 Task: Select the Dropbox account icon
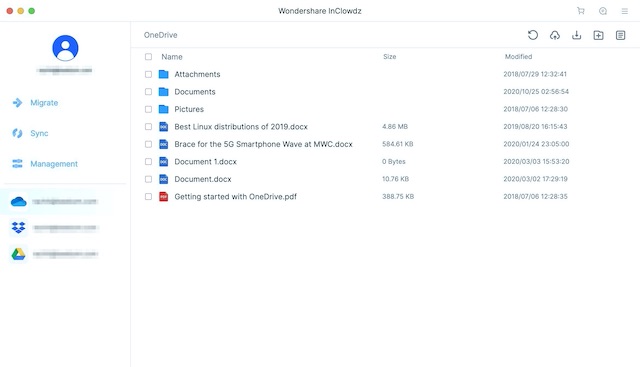click(18, 227)
